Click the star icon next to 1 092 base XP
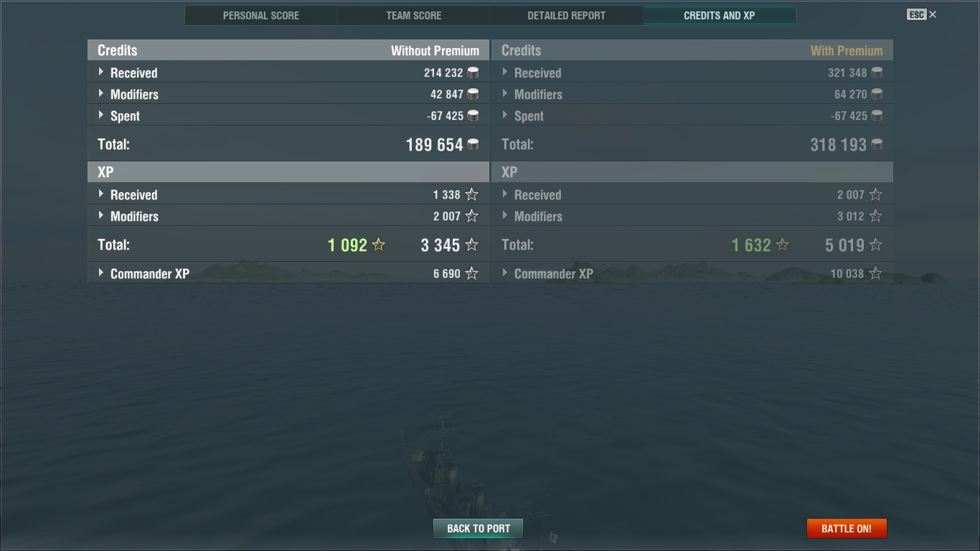 pyautogui.click(x=379, y=245)
